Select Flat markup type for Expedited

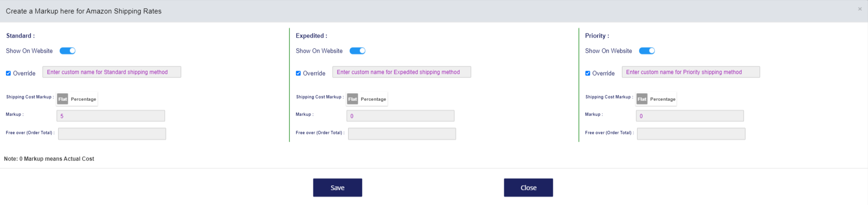point(352,99)
